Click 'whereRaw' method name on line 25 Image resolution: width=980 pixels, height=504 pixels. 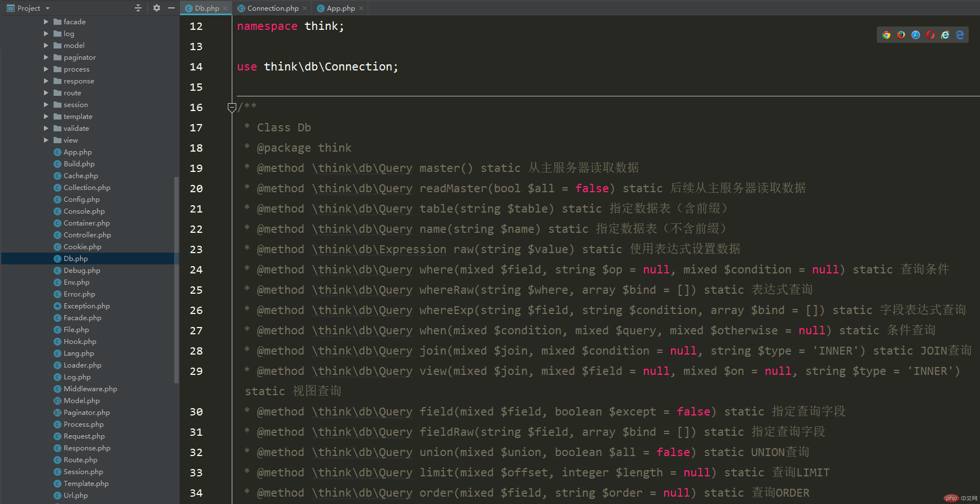[447, 290]
